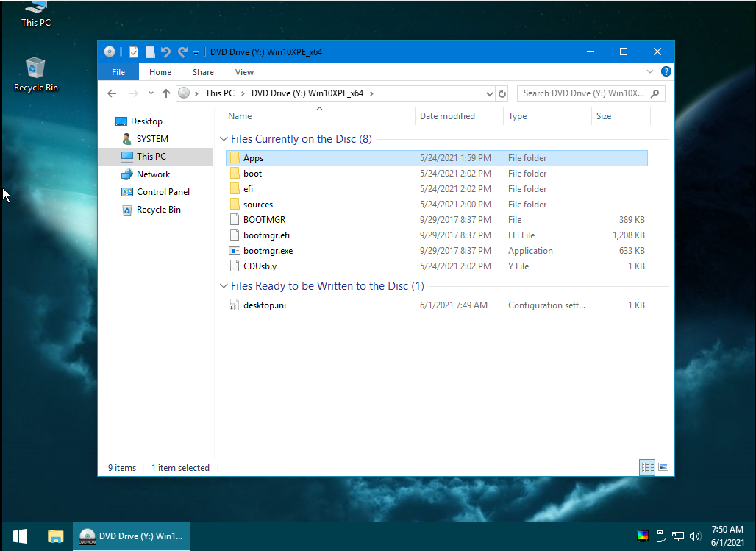The height and width of the screenshot is (551, 756).
Task: Click the 389 KB size cell
Action: [x=632, y=219]
